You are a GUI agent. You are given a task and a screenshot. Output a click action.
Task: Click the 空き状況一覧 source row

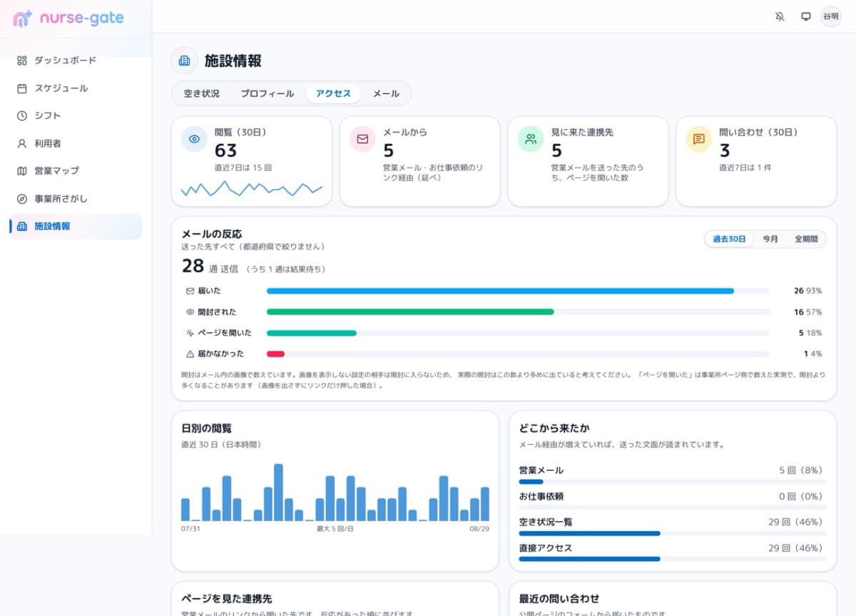point(673,526)
